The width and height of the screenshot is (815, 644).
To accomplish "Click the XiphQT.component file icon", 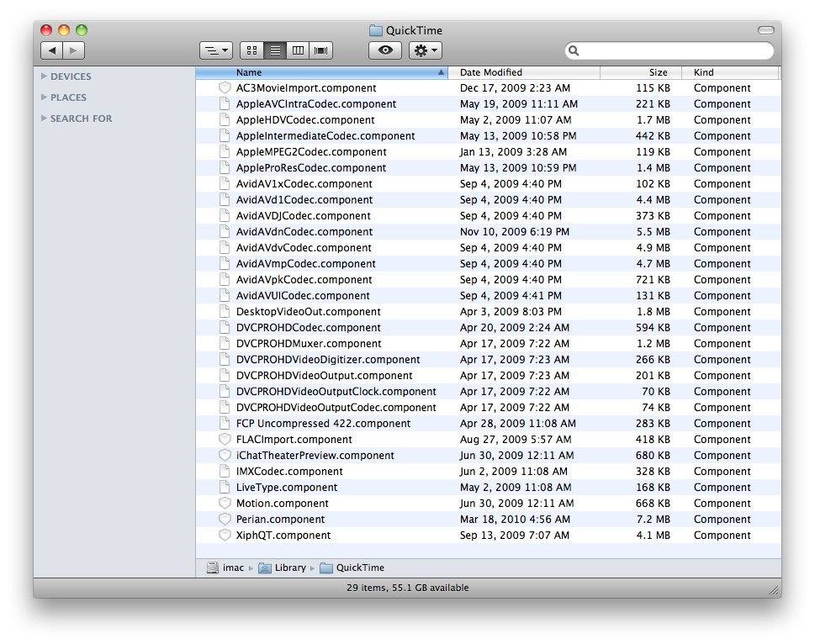I will point(225,536).
